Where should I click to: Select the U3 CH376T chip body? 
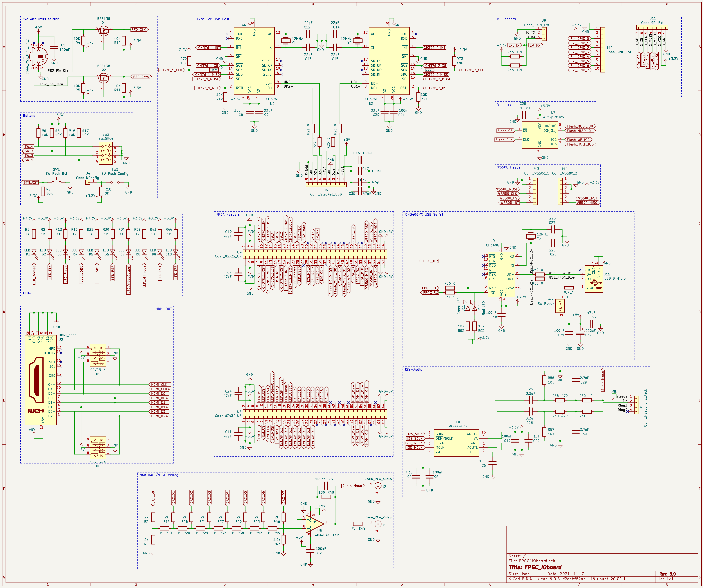click(x=389, y=61)
